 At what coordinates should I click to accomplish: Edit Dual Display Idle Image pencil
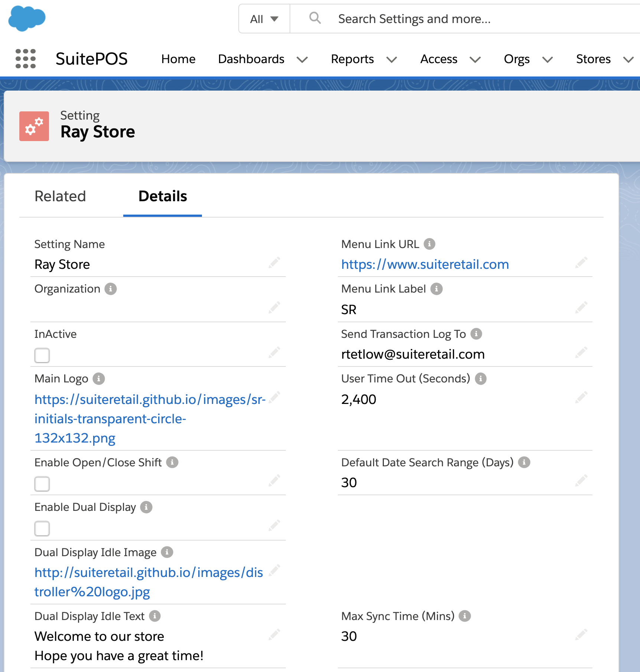[x=274, y=570]
